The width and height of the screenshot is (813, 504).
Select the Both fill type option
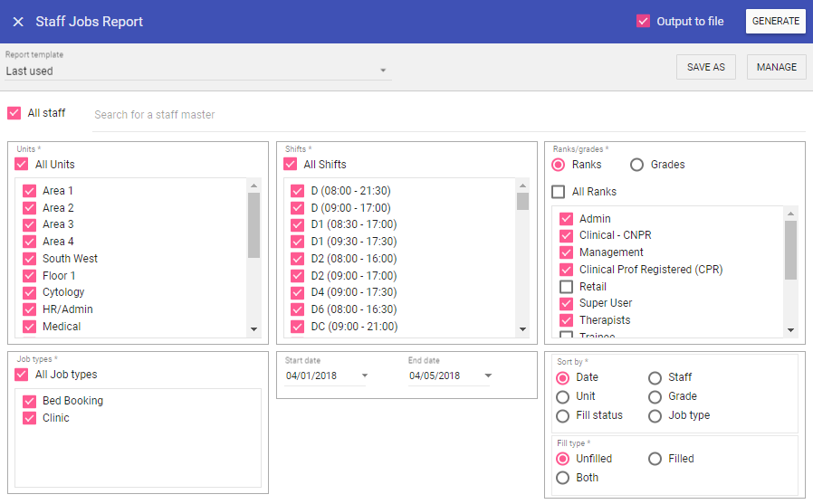pyautogui.click(x=563, y=478)
